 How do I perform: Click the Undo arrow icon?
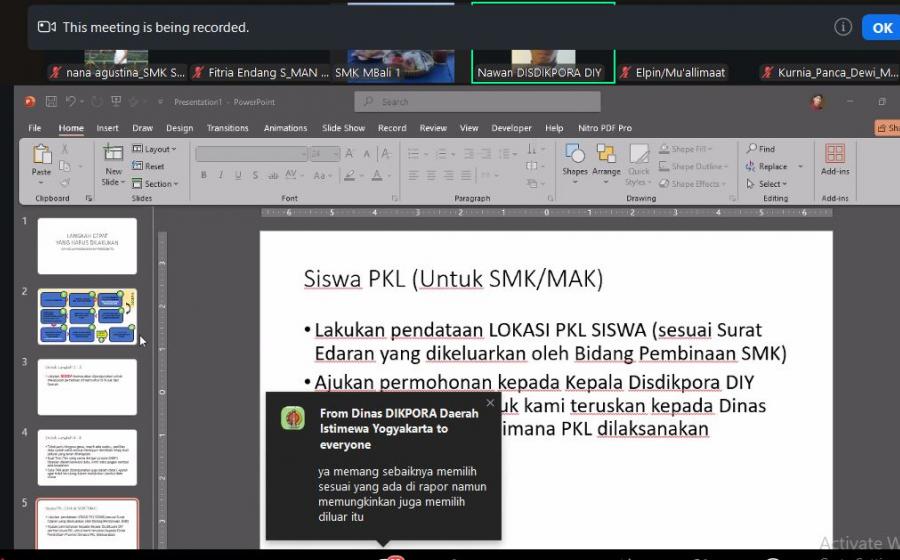(70, 102)
